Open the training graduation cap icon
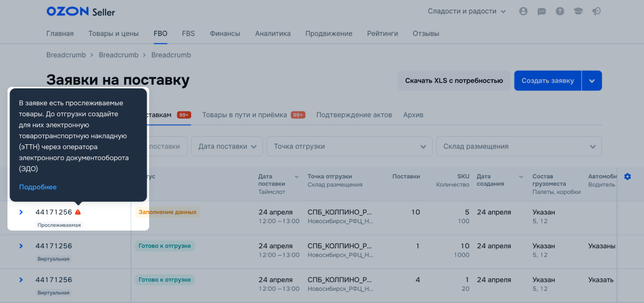This screenshot has width=644, height=303. (x=578, y=11)
